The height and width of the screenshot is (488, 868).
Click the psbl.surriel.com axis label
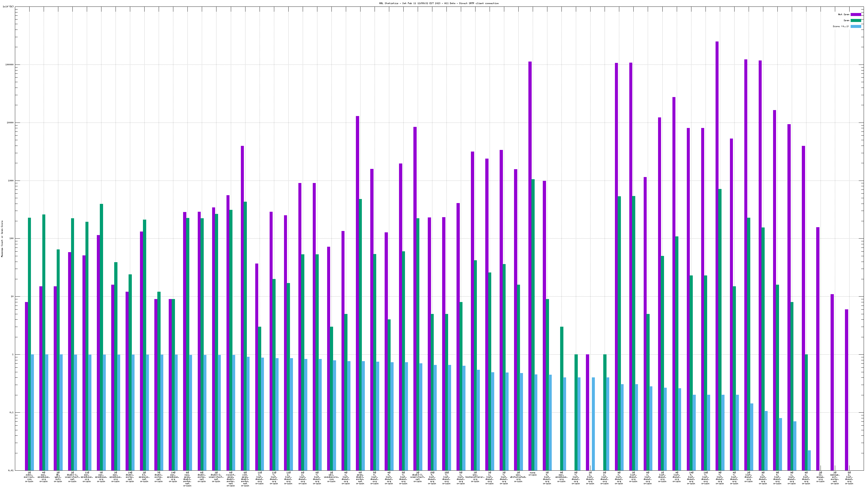point(29,477)
